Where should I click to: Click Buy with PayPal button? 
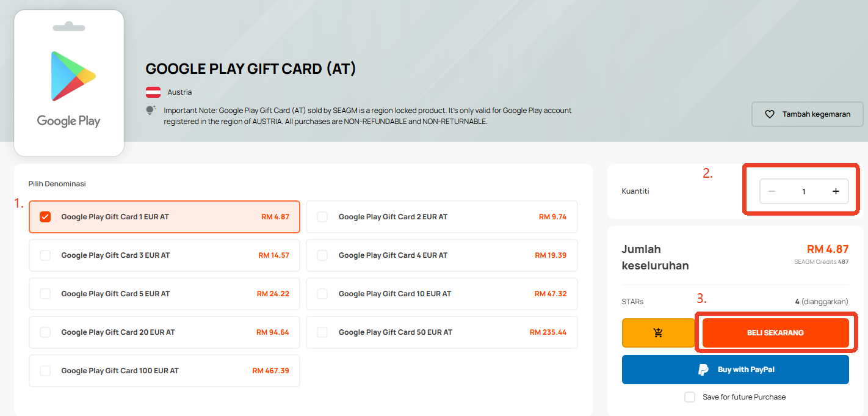point(736,370)
